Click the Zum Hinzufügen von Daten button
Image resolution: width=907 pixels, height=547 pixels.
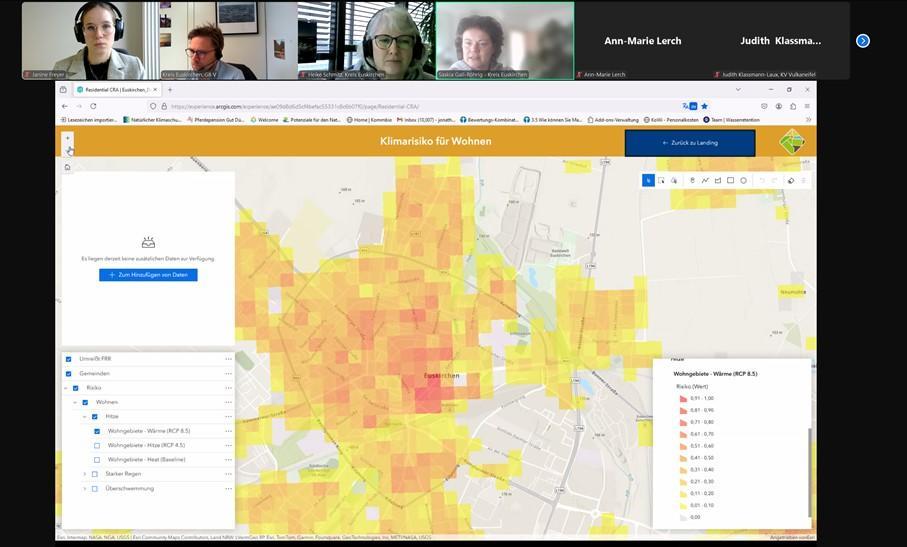(x=148, y=275)
